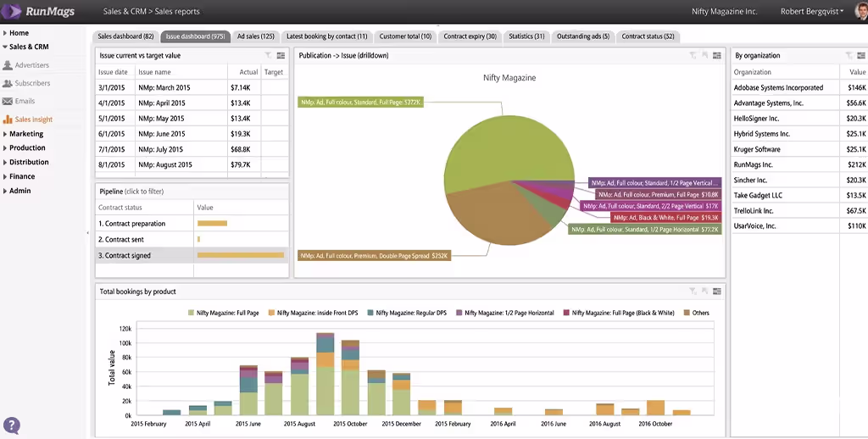Toggle Nifty Magazine: Full Page legend series

coord(224,313)
